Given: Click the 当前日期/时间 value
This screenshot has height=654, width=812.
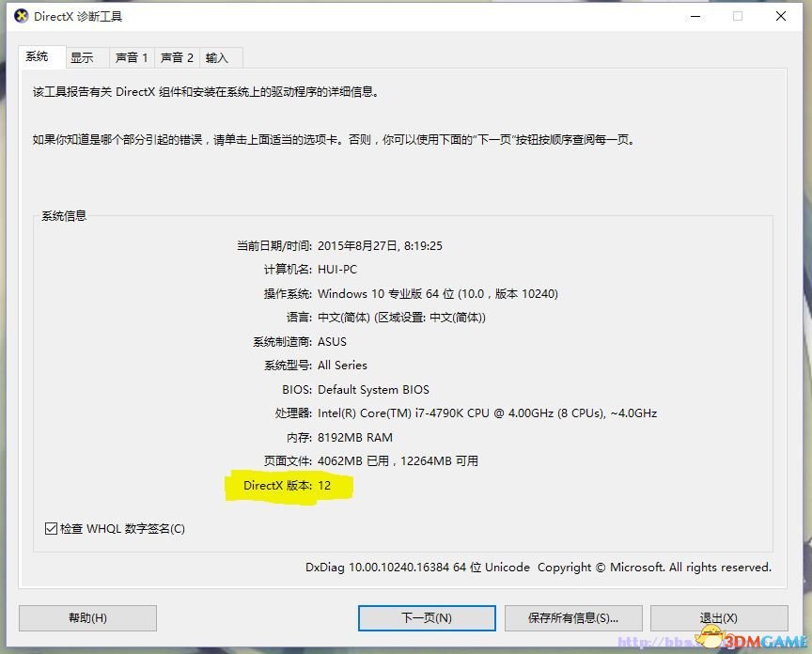Looking at the screenshot, I should click(380, 246).
